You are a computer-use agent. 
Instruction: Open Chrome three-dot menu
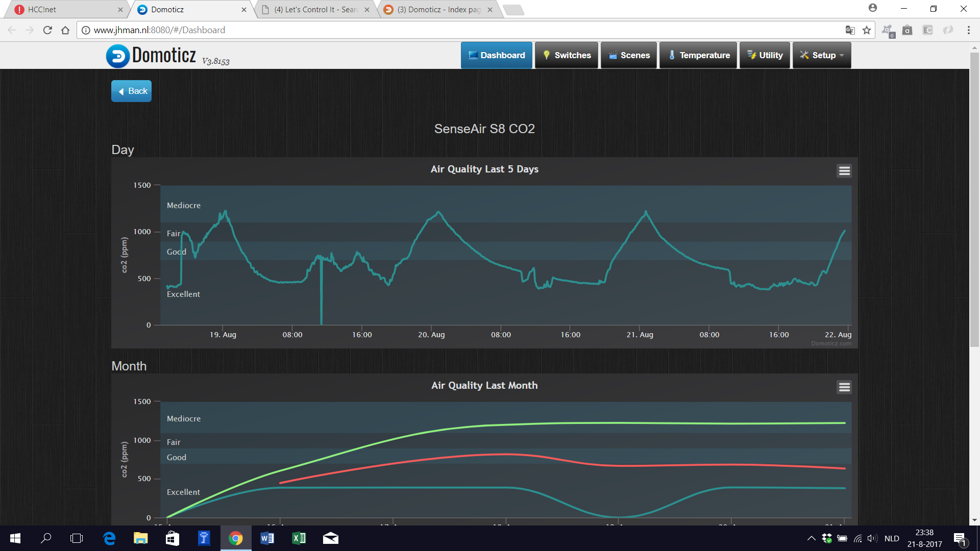tap(968, 30)
